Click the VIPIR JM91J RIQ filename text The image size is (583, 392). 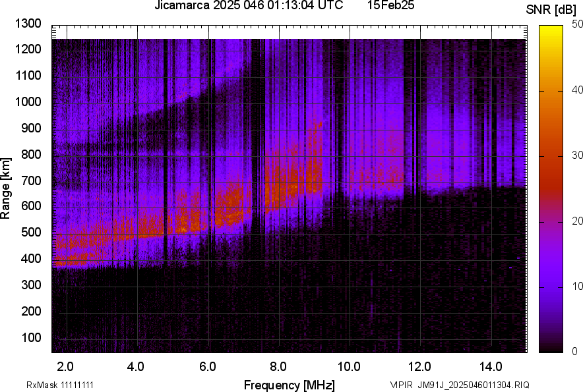tap(459, 385)
